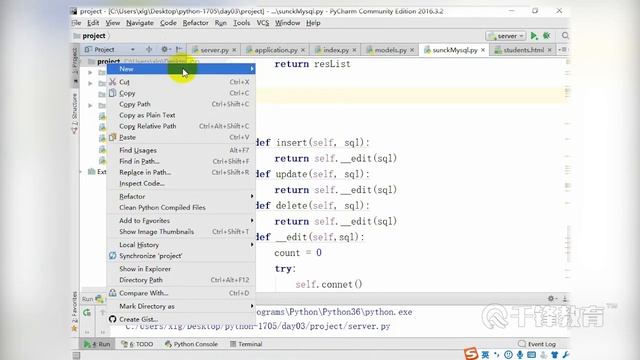Viewport: 640px width, 360px height.
Task: Open the server run configuration dropdown
Action: click(506, 36)
